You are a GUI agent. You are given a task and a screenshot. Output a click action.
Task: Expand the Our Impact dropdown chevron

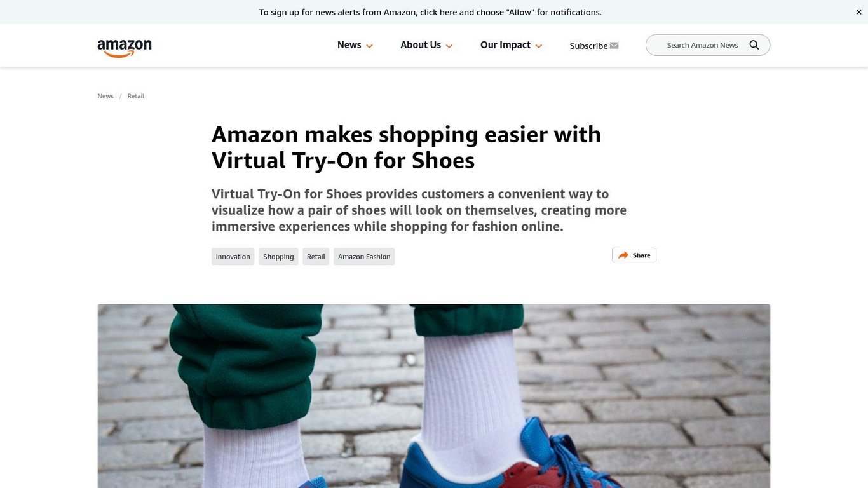tap(539, 46)
